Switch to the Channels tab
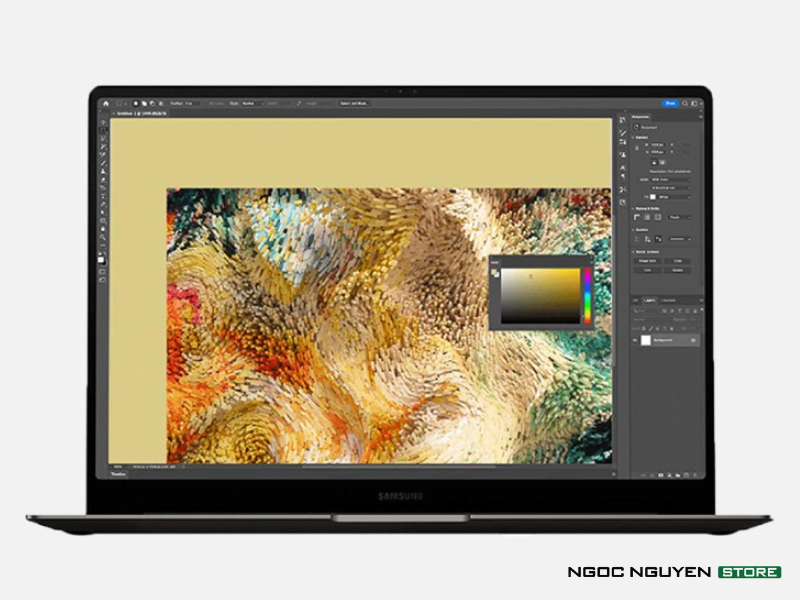800x600 pixels. click(668, 300)
